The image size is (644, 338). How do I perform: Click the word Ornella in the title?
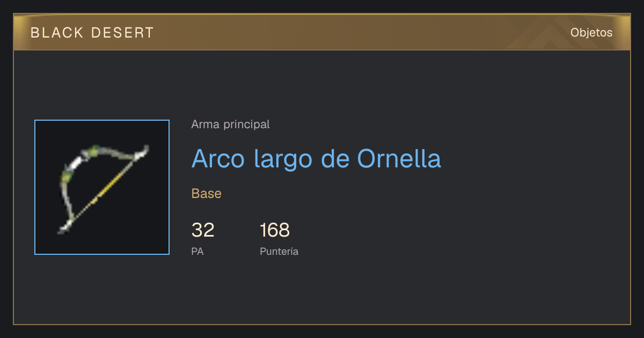point(399,159)
